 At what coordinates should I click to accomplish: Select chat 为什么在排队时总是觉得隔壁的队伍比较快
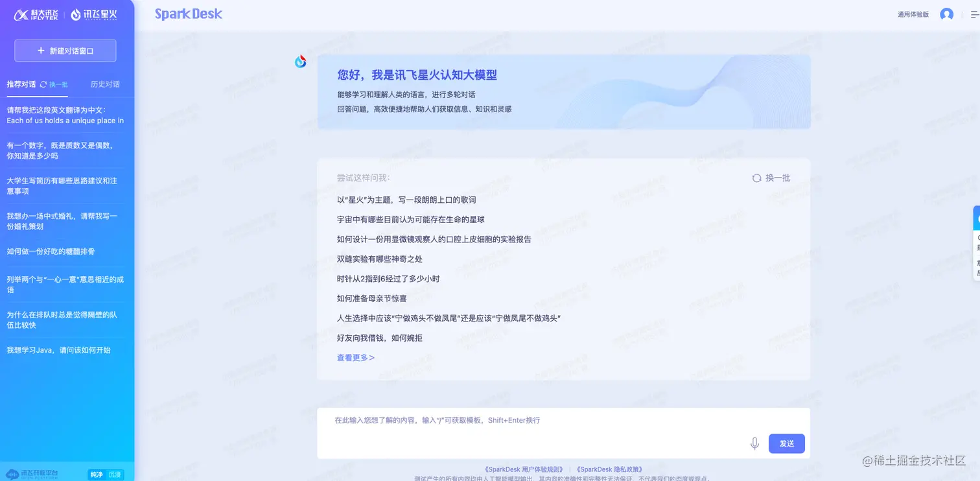pos(62,320)
